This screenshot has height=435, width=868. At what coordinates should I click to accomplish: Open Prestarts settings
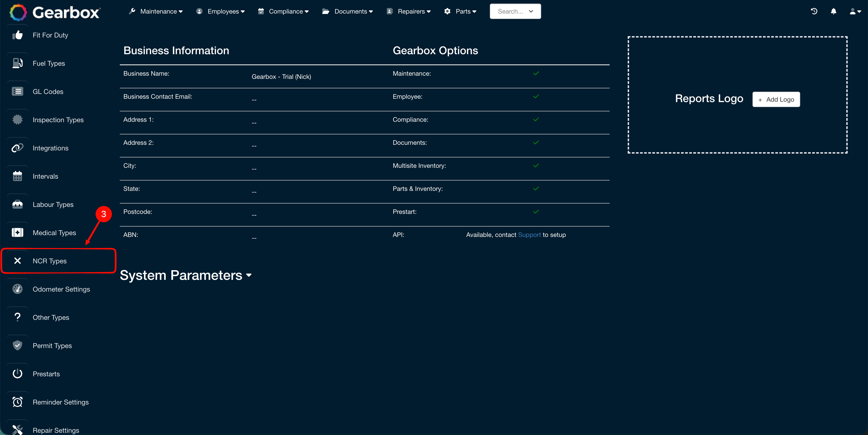click(46, 374)
